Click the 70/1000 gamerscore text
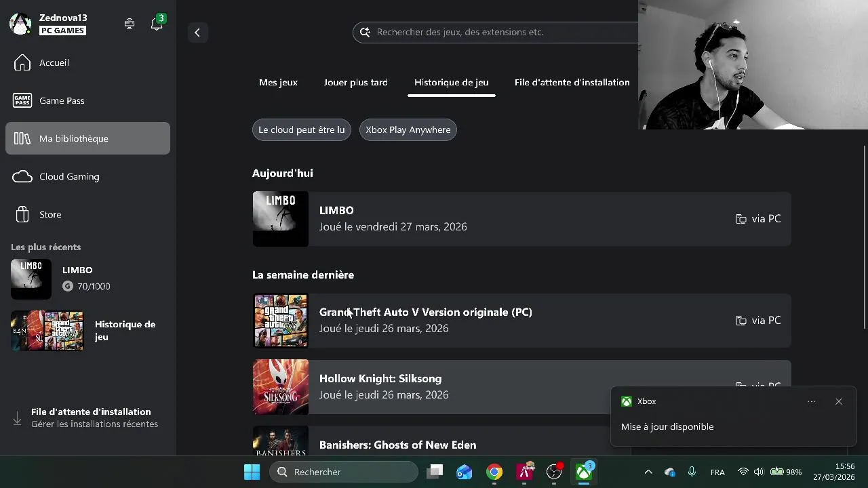The height and width of the screenshot is (488, 868). point(94,287)
